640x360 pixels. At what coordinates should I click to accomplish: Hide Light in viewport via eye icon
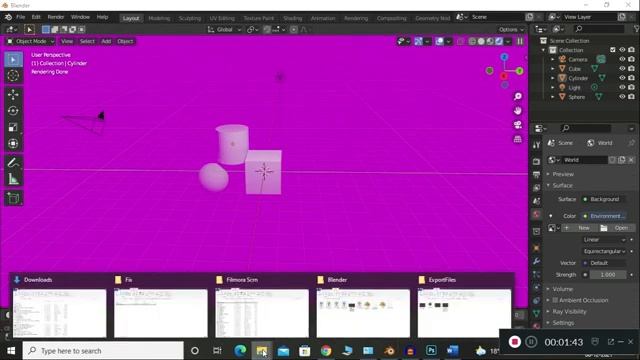(622, 87)
